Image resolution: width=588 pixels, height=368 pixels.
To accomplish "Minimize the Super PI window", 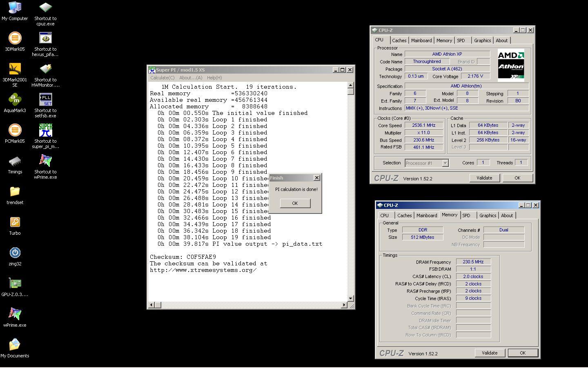I will [x=336, y=70].
